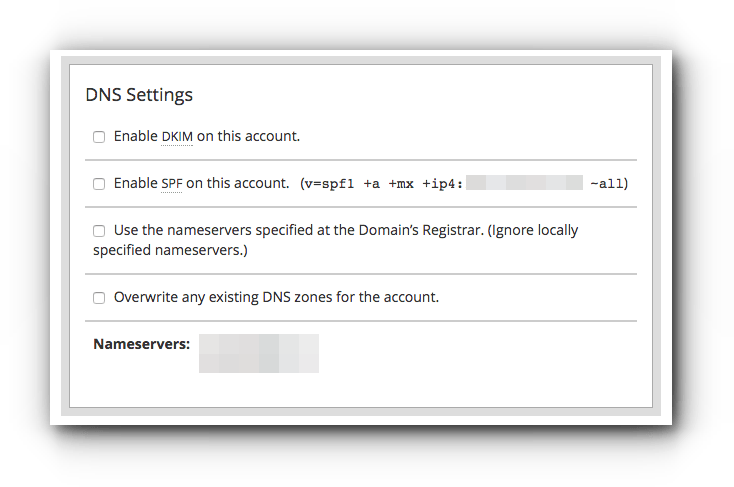Enable the DKIM checkbox

pos(99,137)
